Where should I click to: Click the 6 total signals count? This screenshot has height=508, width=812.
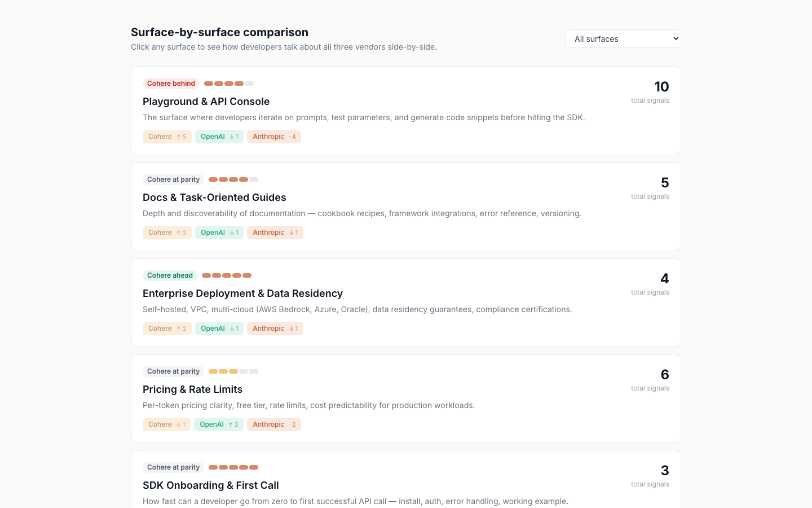tap(665, 375)
